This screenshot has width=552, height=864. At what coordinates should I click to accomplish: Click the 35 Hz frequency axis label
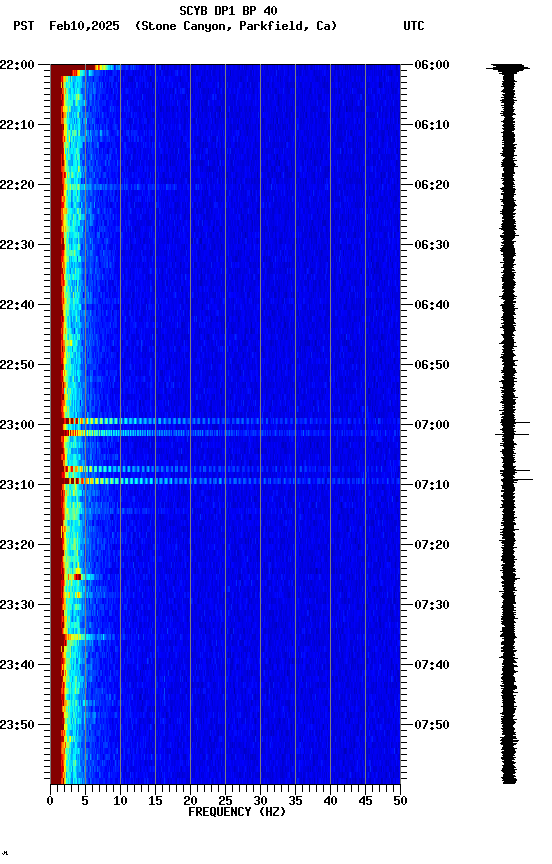[x=295, y=801]
